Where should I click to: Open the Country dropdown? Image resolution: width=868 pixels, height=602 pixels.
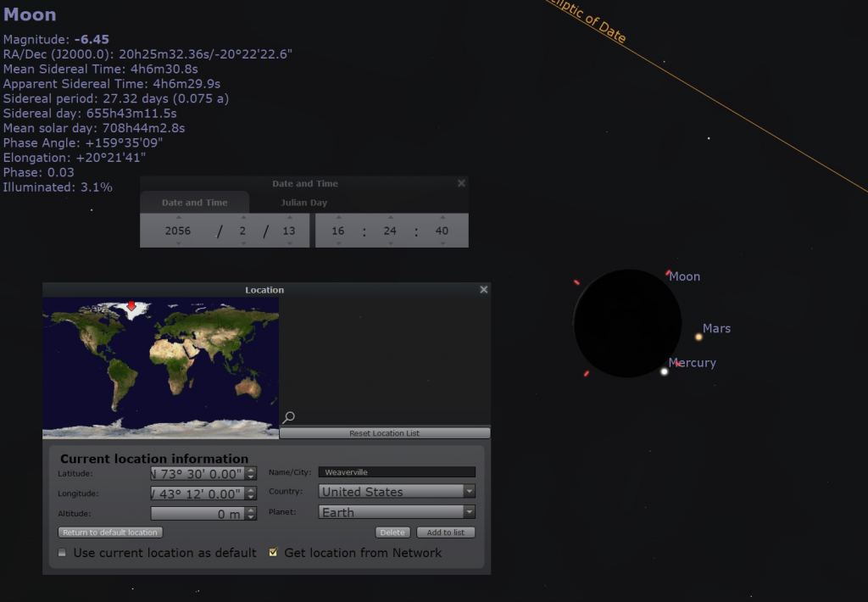tap(469, 492)
